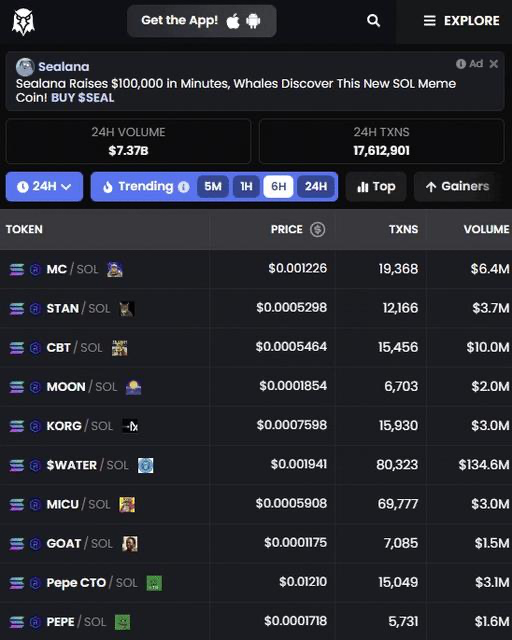Select the 6H trending interval
The height and width of the screenshot is (640, 512).
278,187
